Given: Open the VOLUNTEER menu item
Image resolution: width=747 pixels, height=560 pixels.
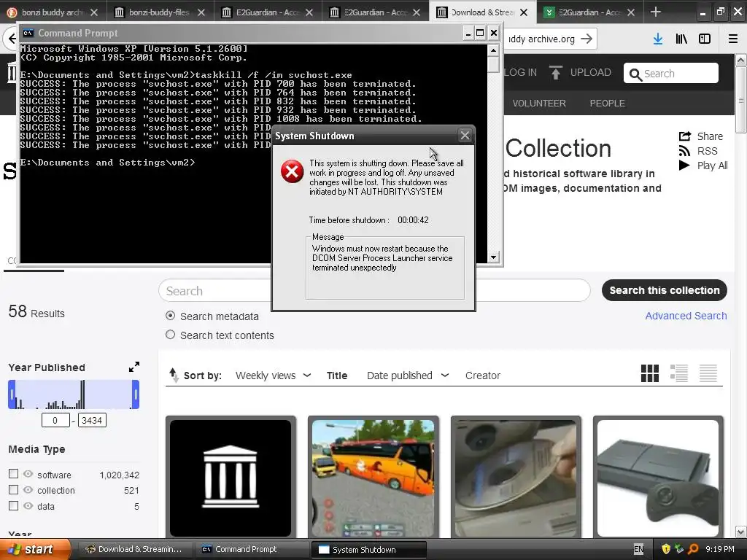Looking at the screenshot, I should tap(539, 104).
